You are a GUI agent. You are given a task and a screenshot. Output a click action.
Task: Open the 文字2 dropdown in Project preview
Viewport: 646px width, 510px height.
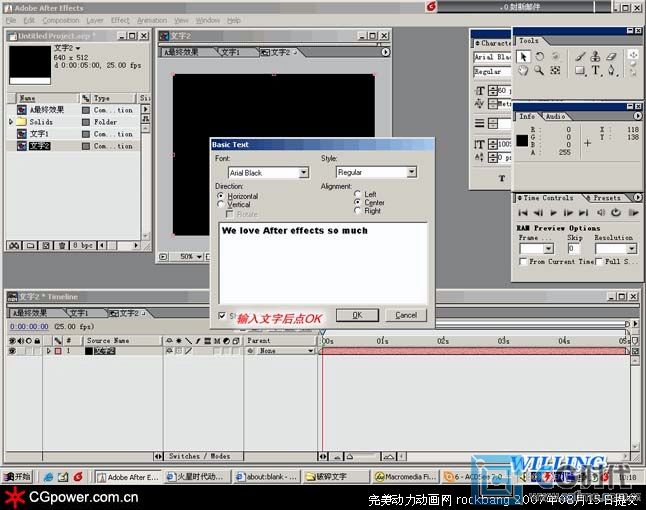(x=77, y=48)
